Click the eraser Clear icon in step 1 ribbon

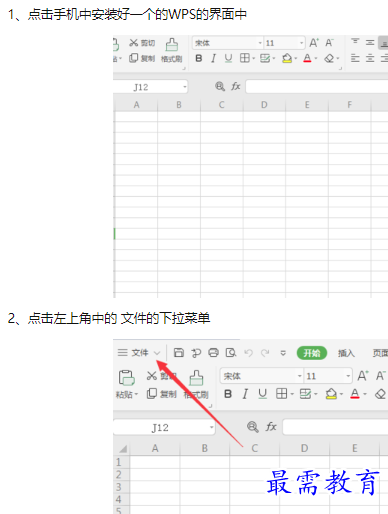tap(329, 58)
